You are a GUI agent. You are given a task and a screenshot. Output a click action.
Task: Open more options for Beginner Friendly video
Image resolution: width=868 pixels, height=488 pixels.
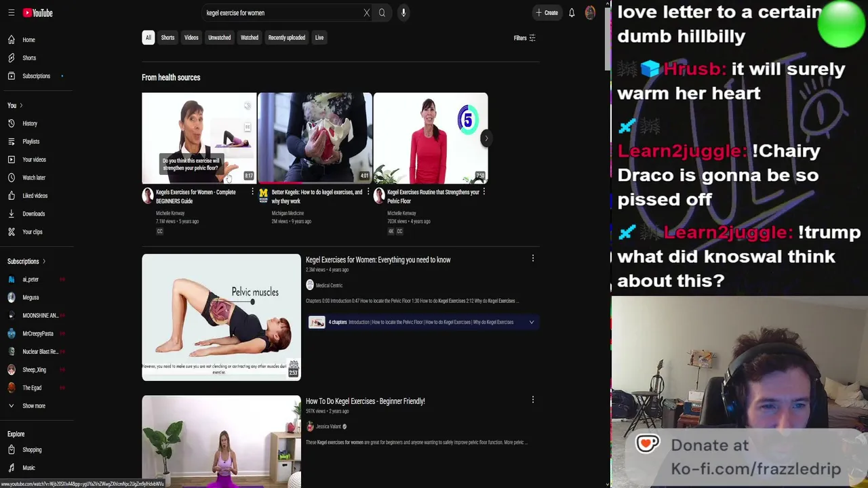(533, 400)
